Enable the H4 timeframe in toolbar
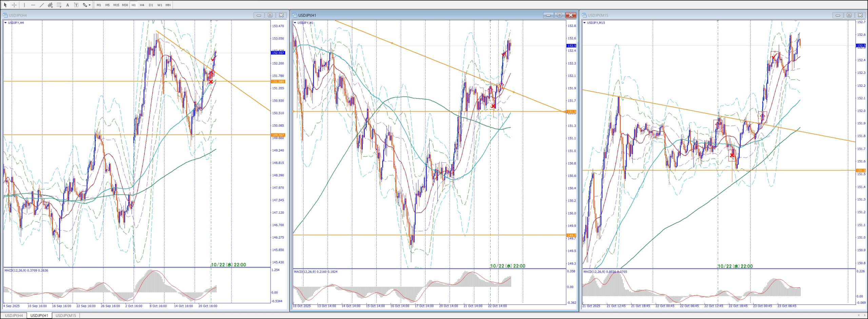Screen dimensions: 868x319 tap(142, 5)
